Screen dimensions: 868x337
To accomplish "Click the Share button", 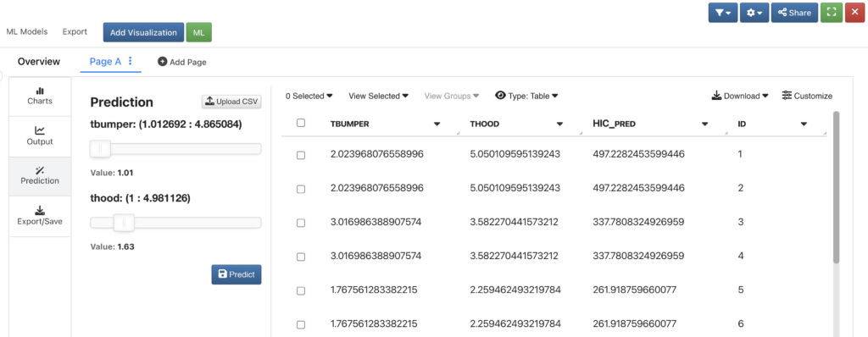I will coord(794,13).
